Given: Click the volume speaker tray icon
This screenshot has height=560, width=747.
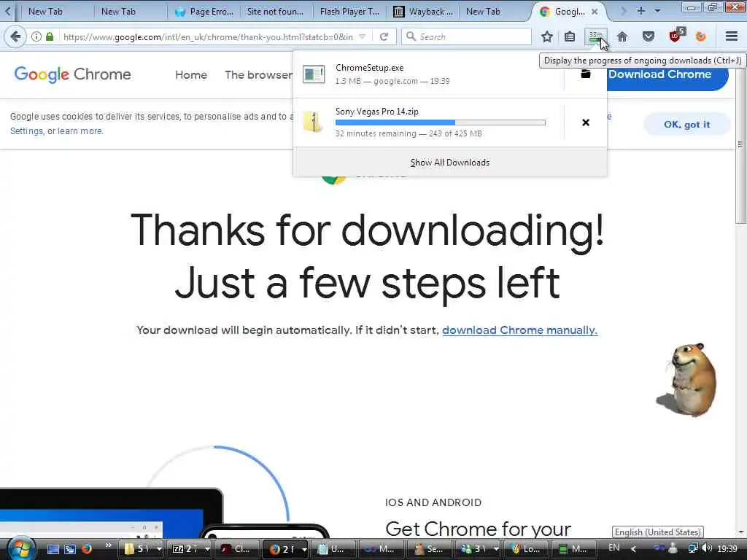Looking at the screenshot, I should (x=707, y=548).
